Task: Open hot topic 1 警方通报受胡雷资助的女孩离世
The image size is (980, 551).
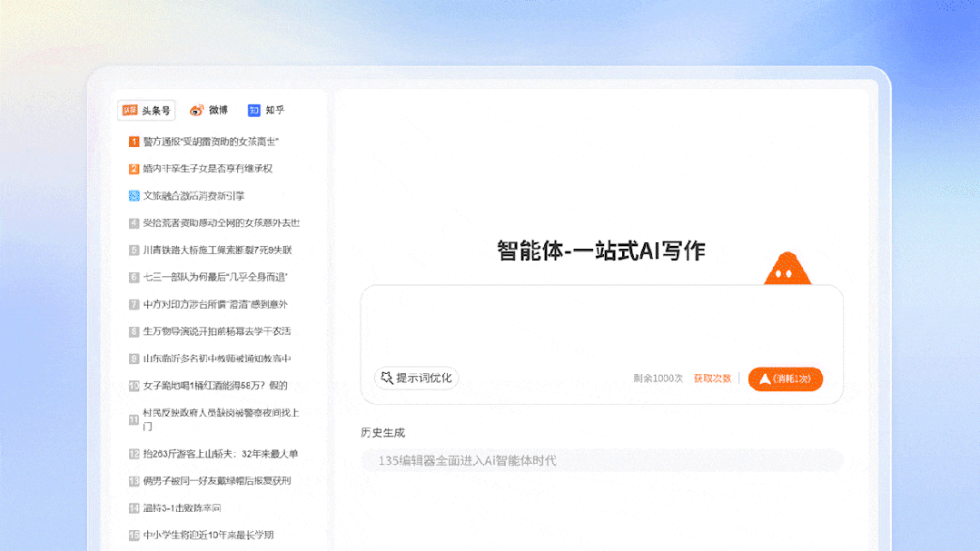Action: click(211, 142)
